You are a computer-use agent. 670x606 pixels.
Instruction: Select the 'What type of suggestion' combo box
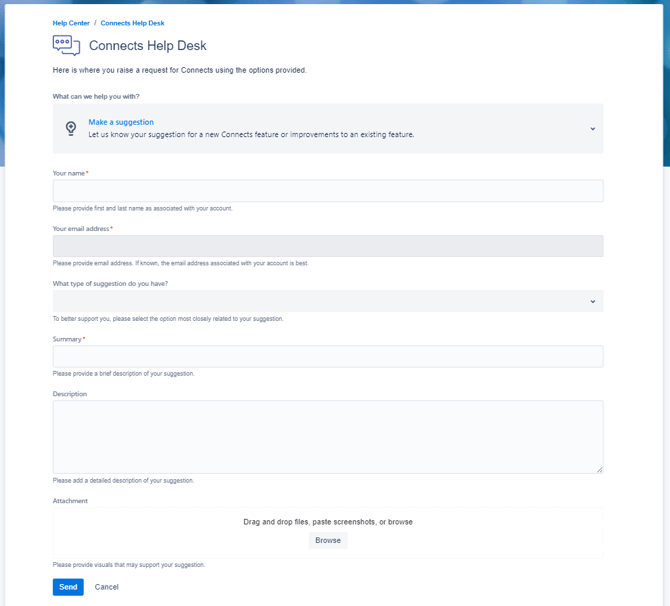320,301
